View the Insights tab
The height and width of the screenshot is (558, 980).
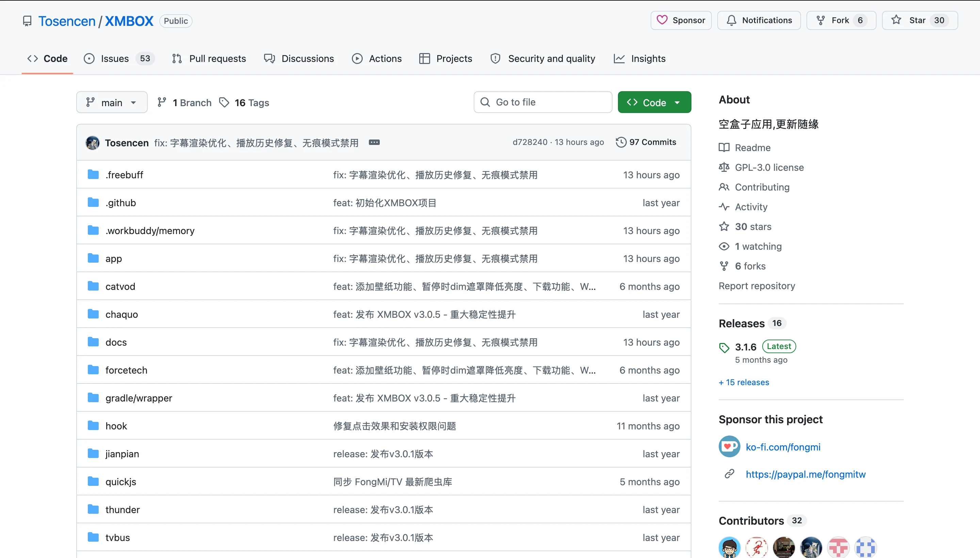click(640, 59)
